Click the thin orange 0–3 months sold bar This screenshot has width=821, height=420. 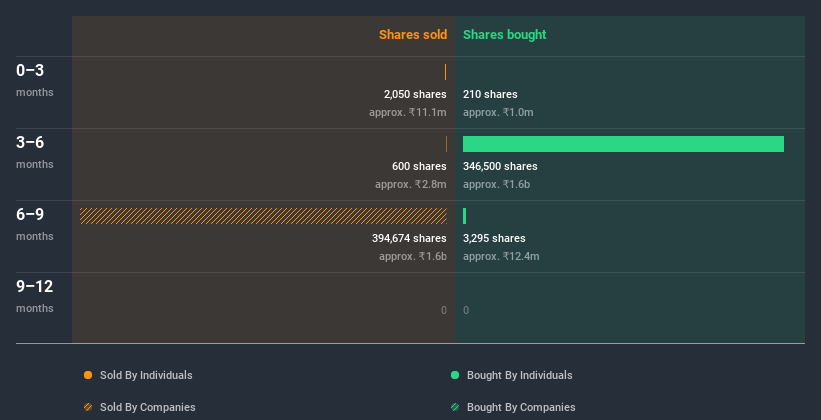[446, 72]
